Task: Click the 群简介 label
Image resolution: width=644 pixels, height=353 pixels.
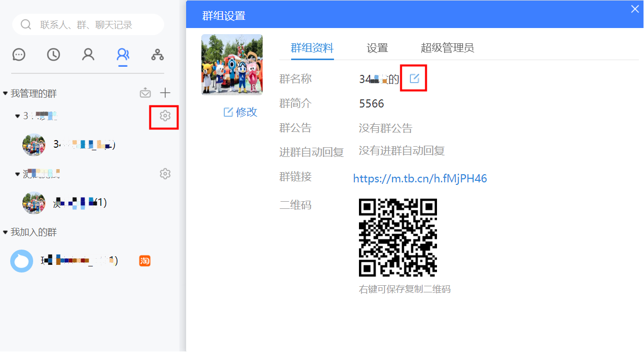Action: tap(295, 103)
